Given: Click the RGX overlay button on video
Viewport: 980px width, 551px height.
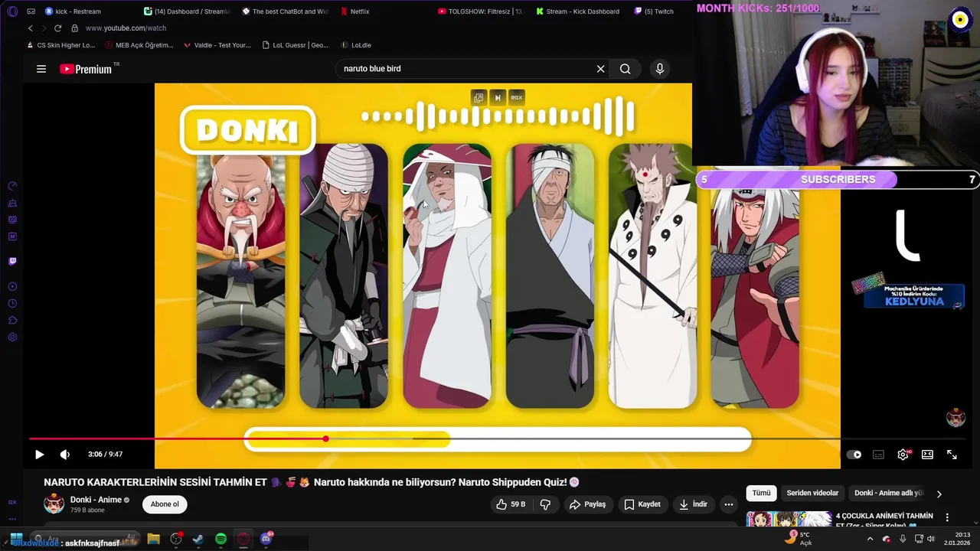Looking at the screenshot, I should pyautogui.click(x=517, y=97).
